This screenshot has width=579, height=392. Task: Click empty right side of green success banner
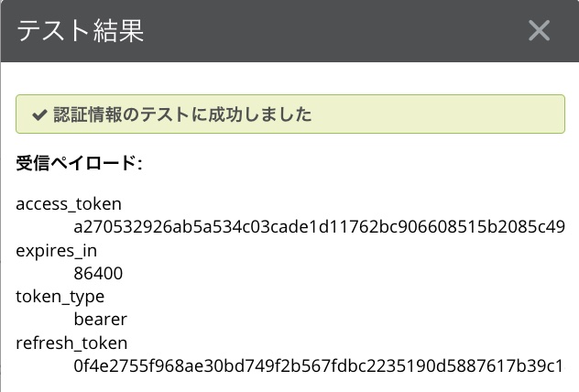point(458,115)
